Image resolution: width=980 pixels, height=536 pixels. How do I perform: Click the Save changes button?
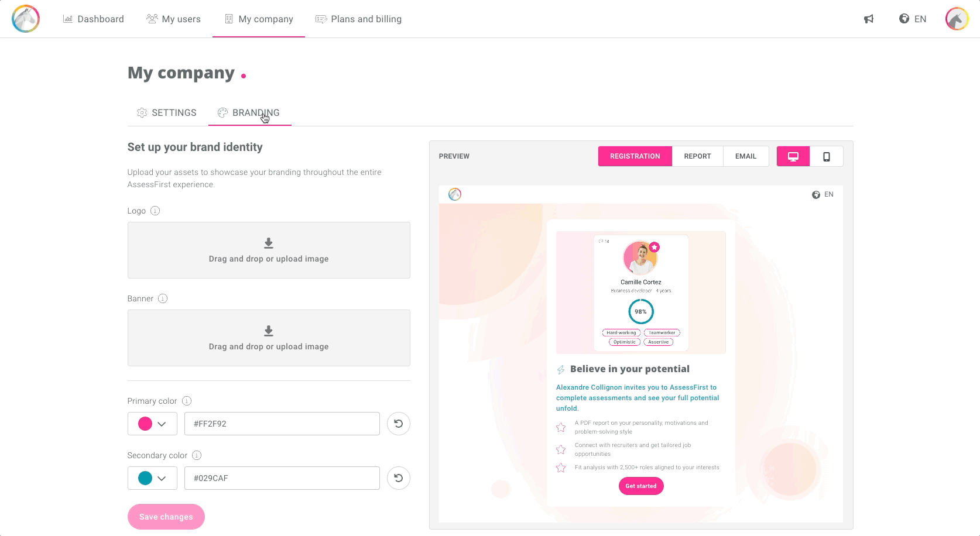pyautogui.click(x=166, y=517)
